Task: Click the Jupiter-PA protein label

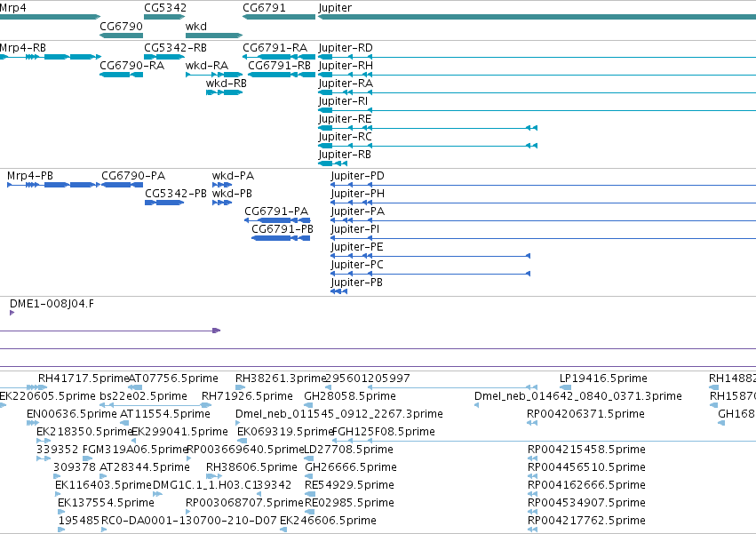Action: [358, 211]
